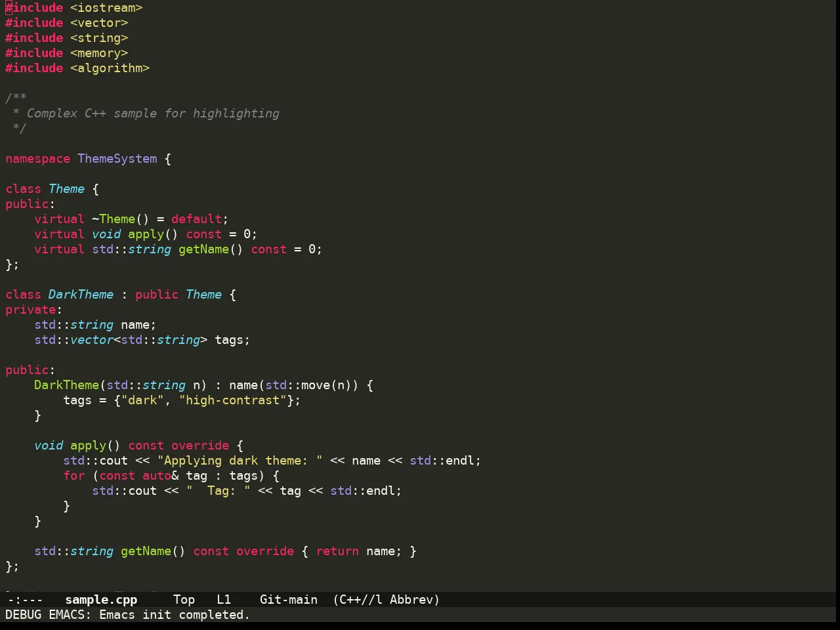Click the "high-contrast" string literal

tap(233, 400)
